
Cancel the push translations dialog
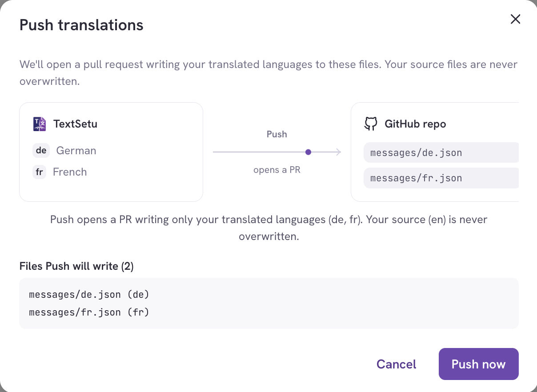click(x=396, y=364)
